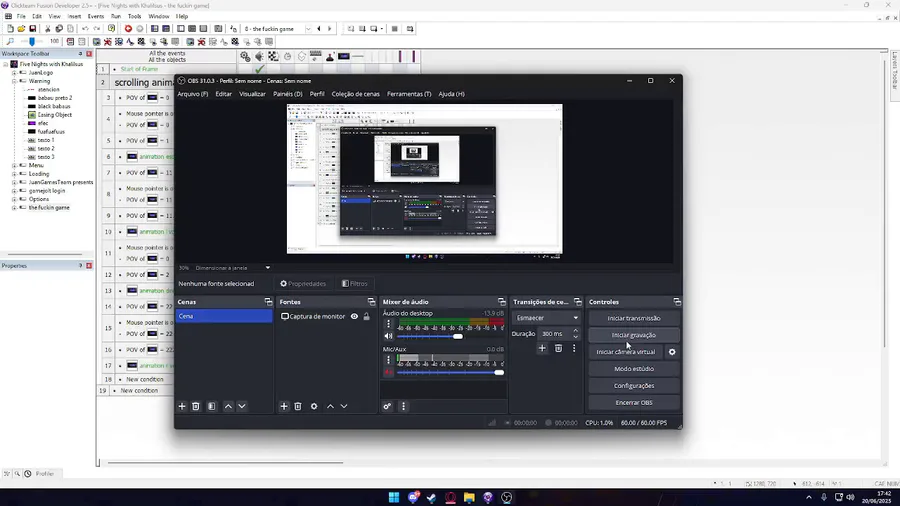Collapse Five Nights with Khalilsus root node
Viewport: 900px width, 506px height.
pyautogui.click(x=6, y=64)
